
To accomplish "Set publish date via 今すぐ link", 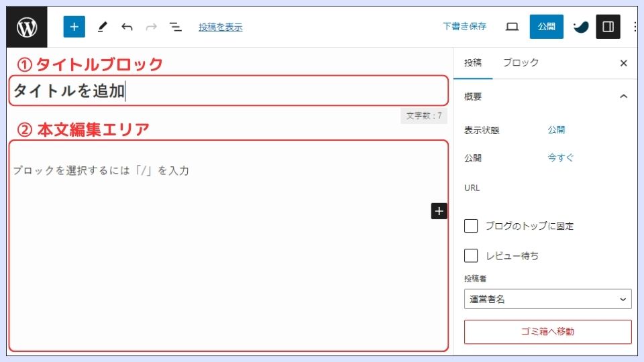I will 561,158.
